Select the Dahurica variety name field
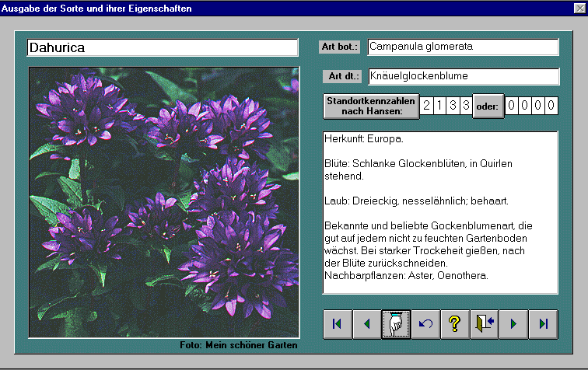This screenshot has width=588, height=370. [163, 47]
